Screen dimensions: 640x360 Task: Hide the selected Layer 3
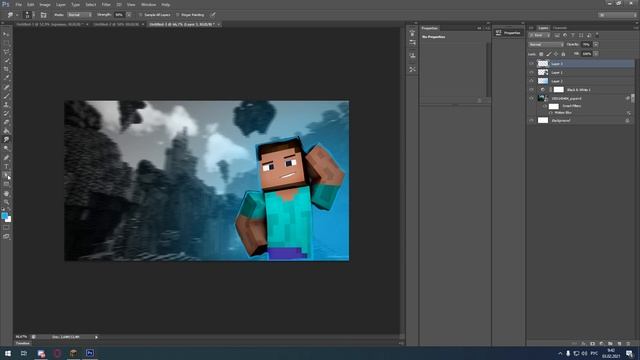(x=531, y=64)
